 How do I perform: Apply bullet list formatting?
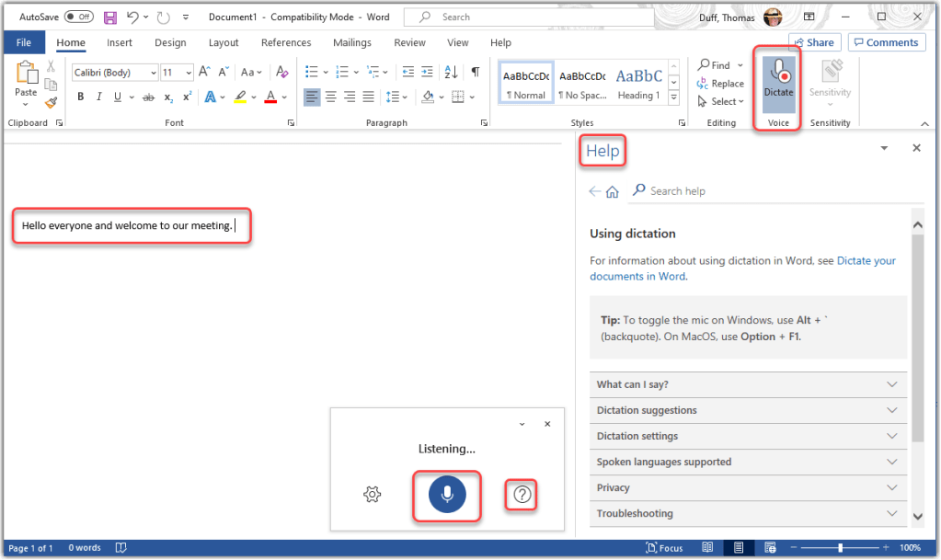pyautogui.click(x=311, y=72)
